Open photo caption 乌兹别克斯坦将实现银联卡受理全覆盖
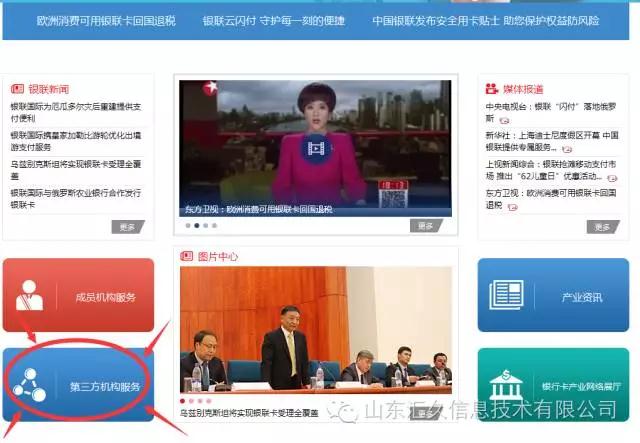 click(249, 413)
